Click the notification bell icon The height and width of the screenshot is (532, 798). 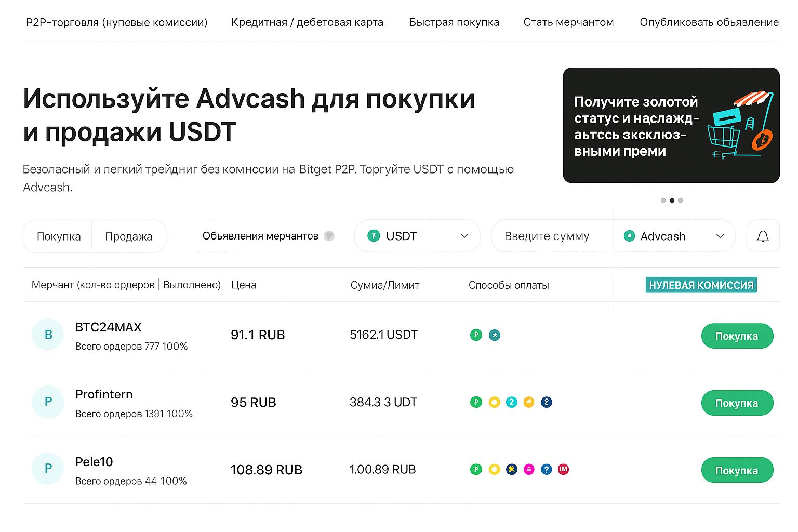tap(763, 236)
